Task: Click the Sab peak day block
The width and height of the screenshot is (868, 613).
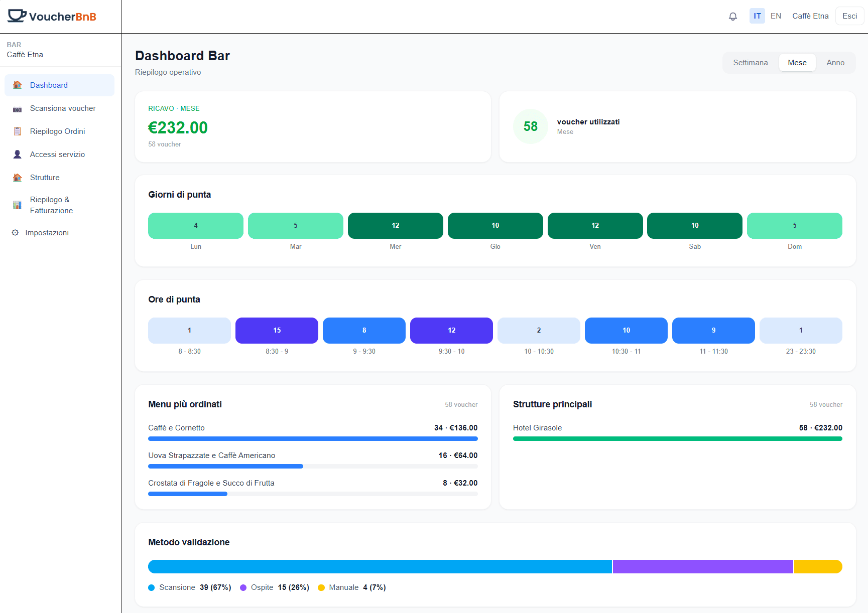Action: (695, 226)
